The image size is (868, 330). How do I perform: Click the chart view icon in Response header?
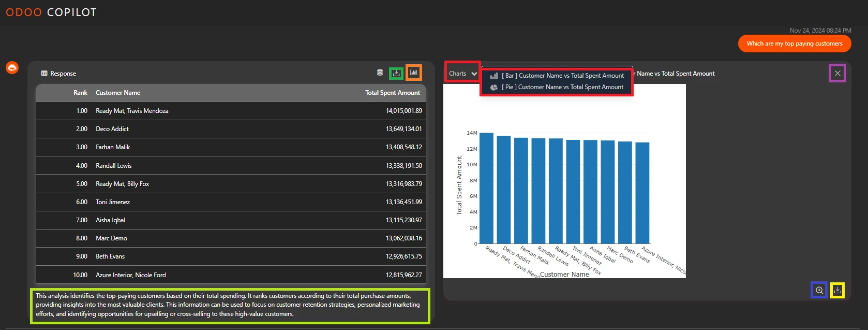tap(414, 73)
